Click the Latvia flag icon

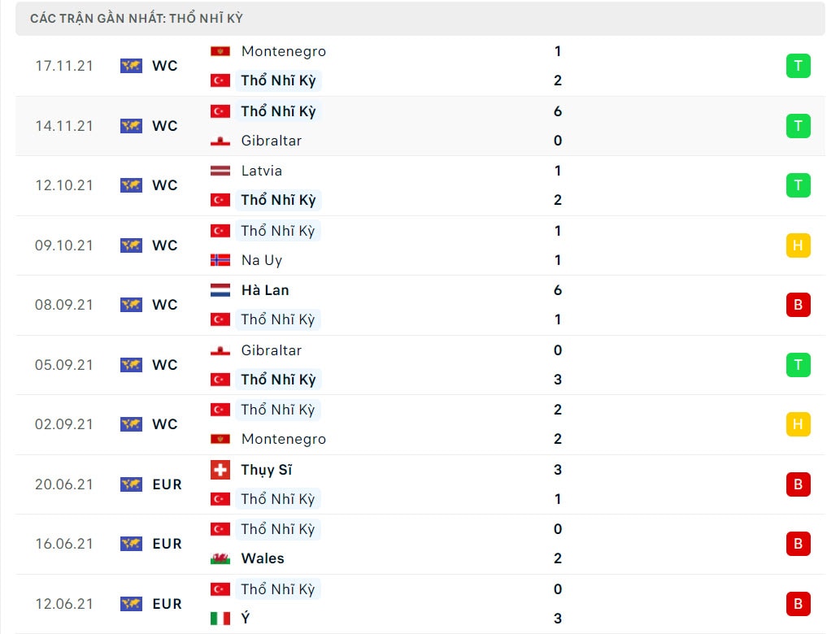tap(220, 171)
